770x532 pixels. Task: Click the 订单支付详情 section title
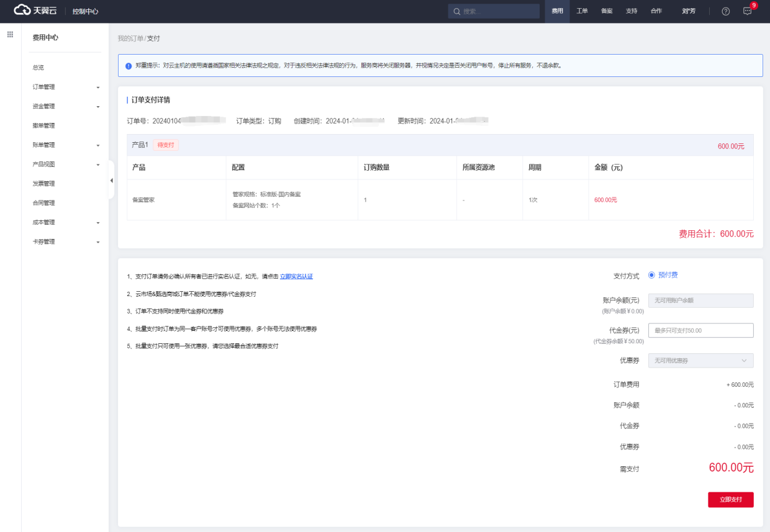coord(151,100)
